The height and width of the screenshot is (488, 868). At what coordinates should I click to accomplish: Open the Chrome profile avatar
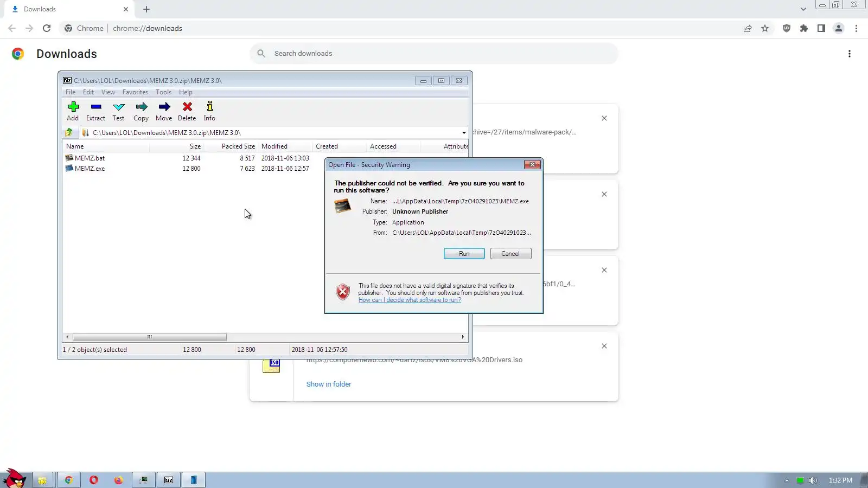click(x=839, y=28)
